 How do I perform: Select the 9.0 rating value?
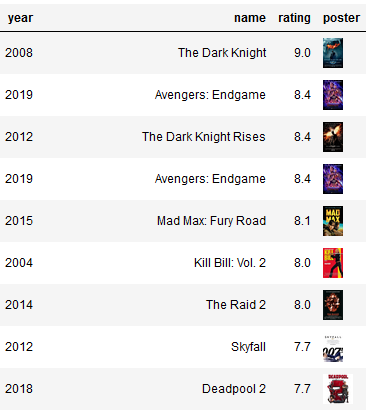pos(302,53)
